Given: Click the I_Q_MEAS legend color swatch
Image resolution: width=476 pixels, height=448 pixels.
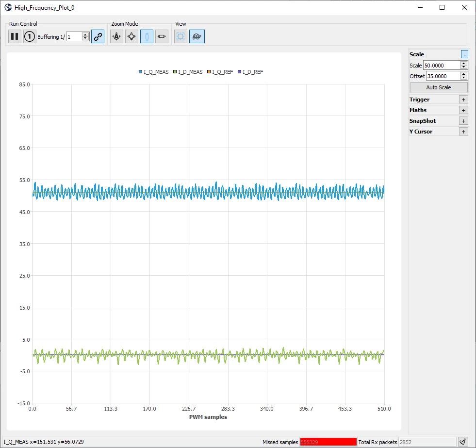Looking at the screenshot, I should coord(141,72).
